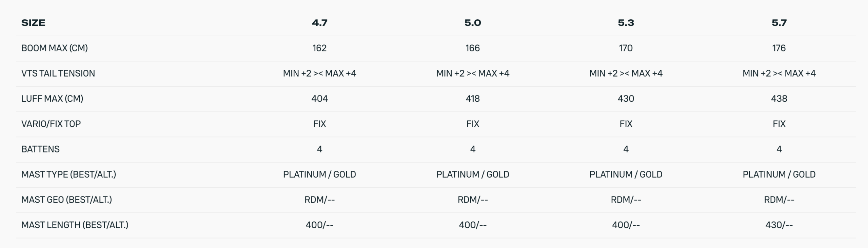Image resolution: width=868 pixels, height=248 pixels.
Task: Select the 4.7 size column header
Action: coord(319,23)
